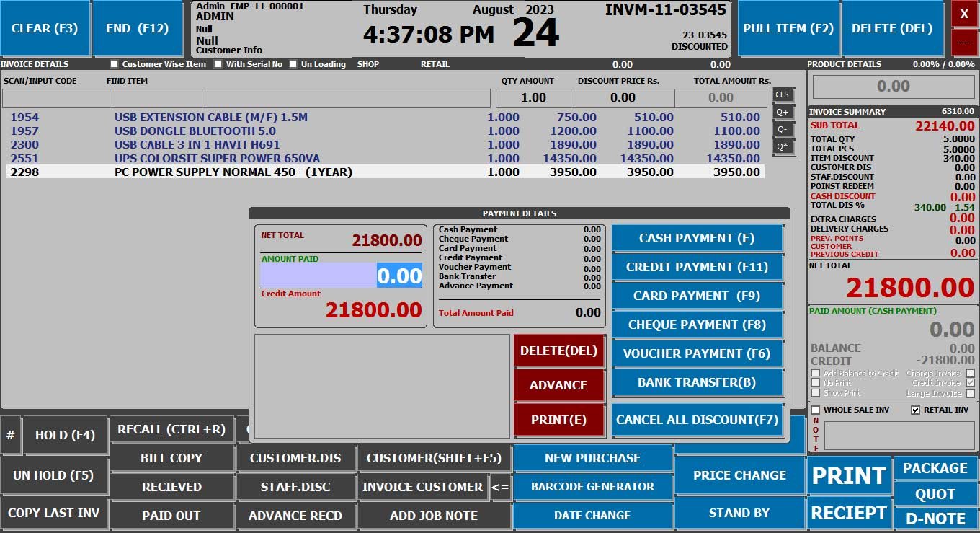Image resolution: width=980 pixels, height=533 pixels.
Task: Click the # button beside HOLD
Action: pos(11,435)
